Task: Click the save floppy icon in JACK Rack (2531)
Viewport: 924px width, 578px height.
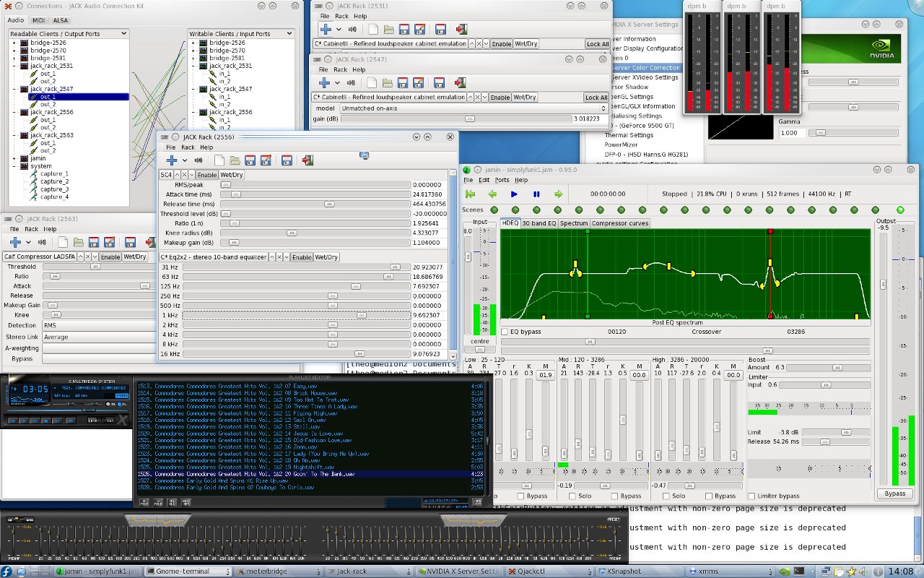Action: [x=404, y=30]
